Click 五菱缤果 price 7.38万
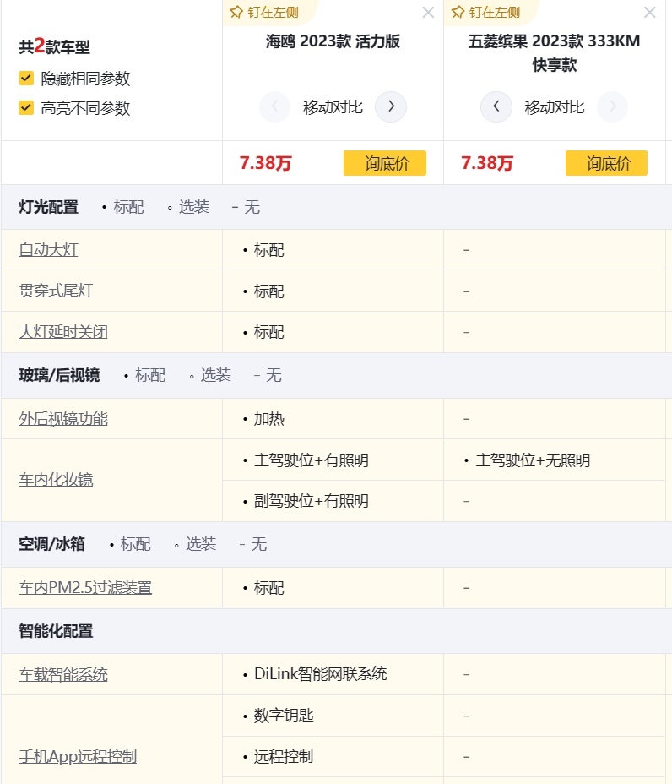This screenshot has width=672, height=784. click(486, 163)
